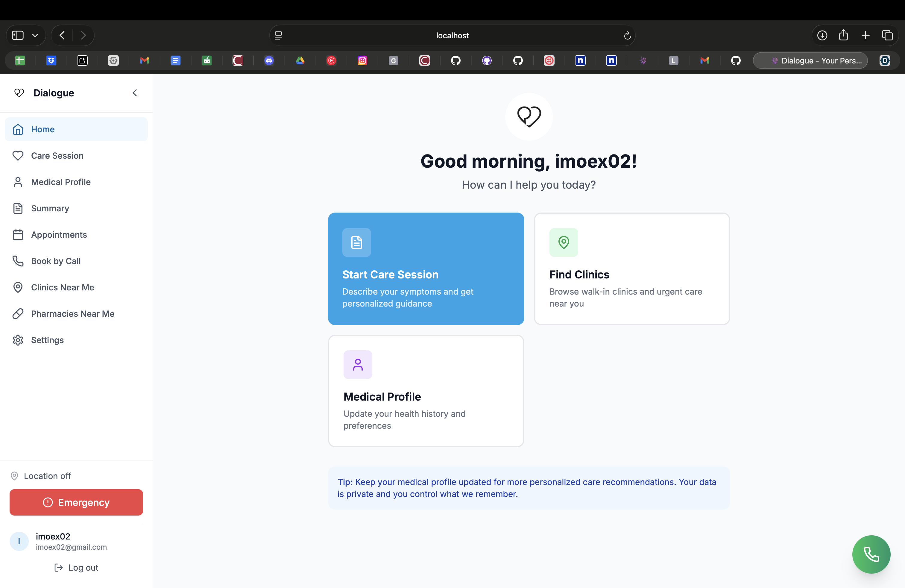Expand the browser sidebar dropdown arrow

[x=35, y=35]
